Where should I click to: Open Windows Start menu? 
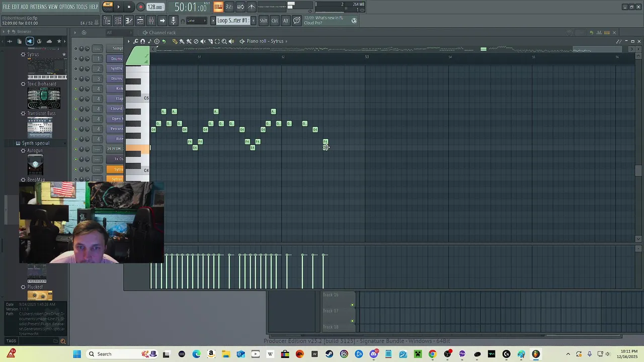pos(77,354)
